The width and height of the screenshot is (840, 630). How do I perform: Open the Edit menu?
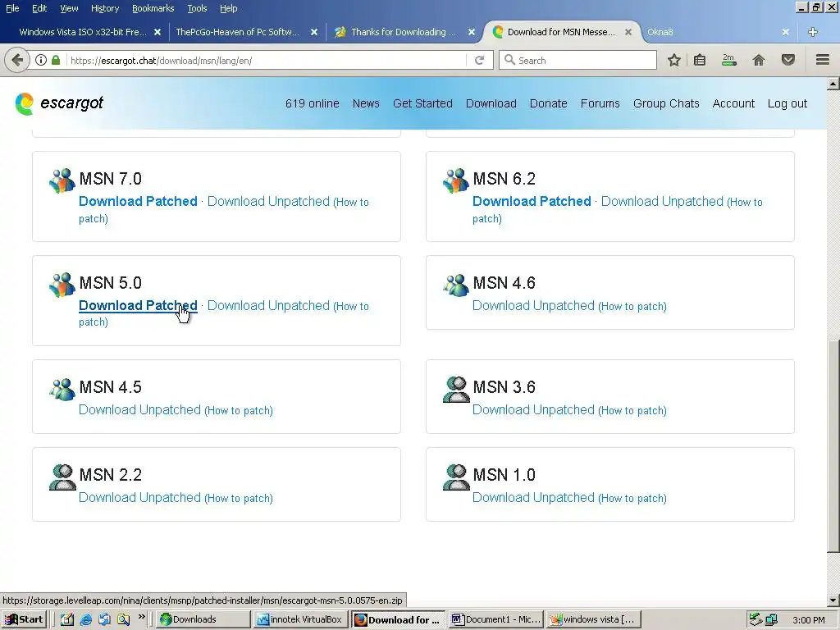(x=39, y=8)
